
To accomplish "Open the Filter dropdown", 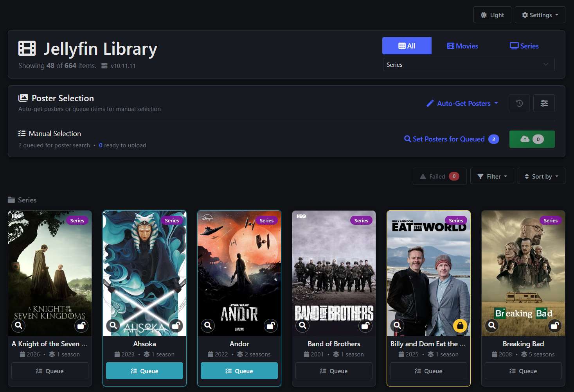I will (x=492, y=176).
